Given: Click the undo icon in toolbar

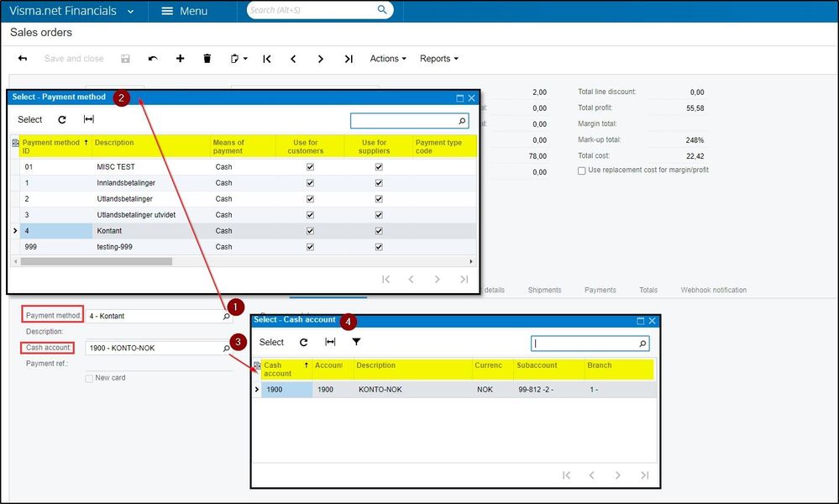Looking at the screenshot, I should tap(153, 58).
